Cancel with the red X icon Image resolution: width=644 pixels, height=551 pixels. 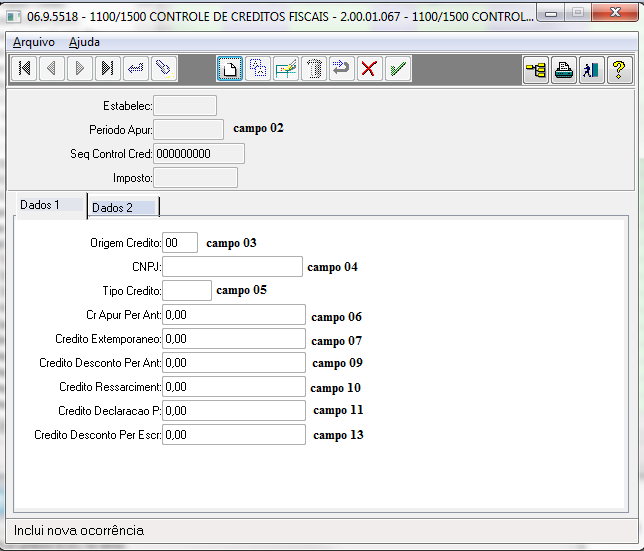[x=369, y=69]
